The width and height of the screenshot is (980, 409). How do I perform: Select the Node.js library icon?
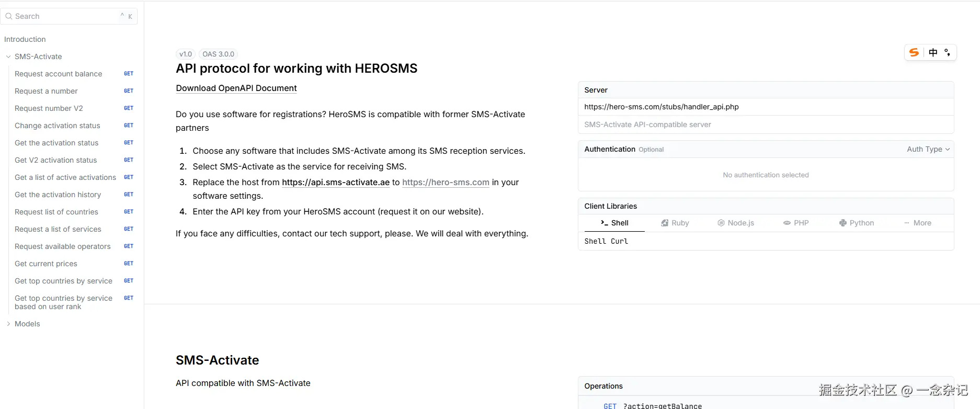point(721,223)
